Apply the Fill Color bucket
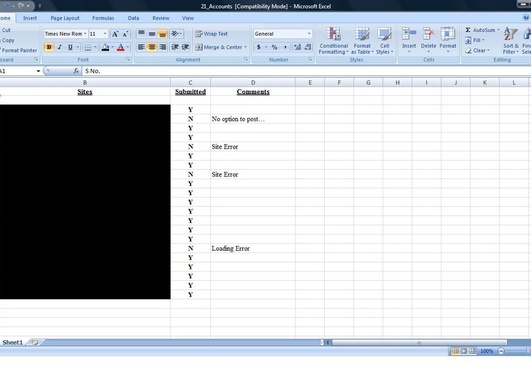This screenshot has width=531, height=370. tap(105, 47)
